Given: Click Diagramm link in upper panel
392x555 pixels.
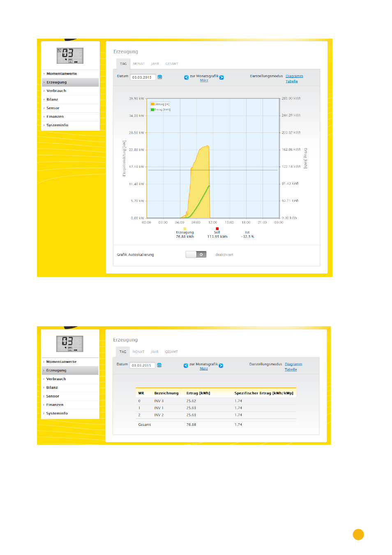Looking at the screenshot, I should click(x=294, y=76).
